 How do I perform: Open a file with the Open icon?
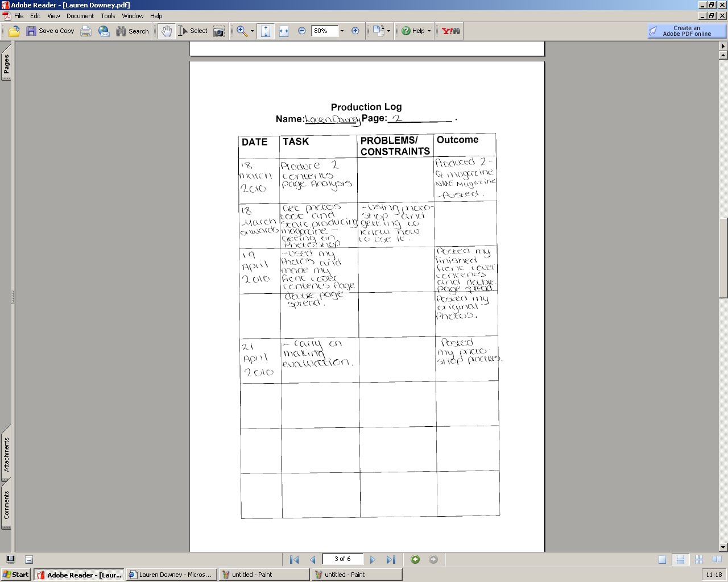14,31
